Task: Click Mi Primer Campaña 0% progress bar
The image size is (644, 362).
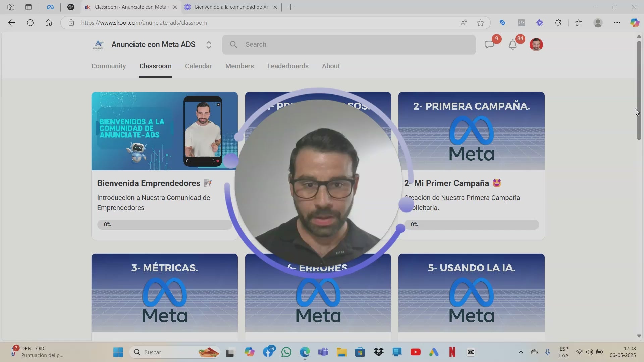Action: coord(471,225)
